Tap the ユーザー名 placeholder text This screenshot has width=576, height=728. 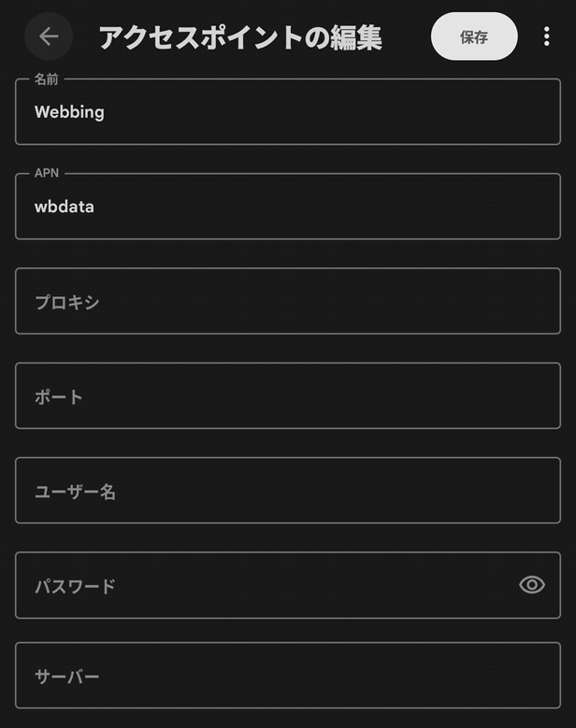(x=75, y=492)
